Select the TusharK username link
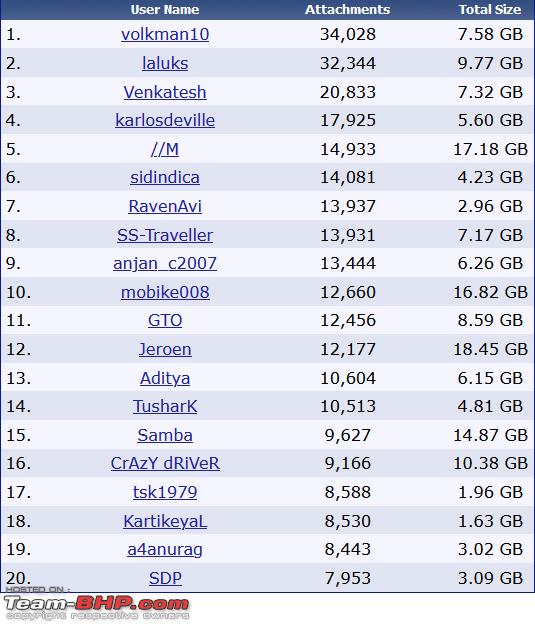 click(165, 406)
